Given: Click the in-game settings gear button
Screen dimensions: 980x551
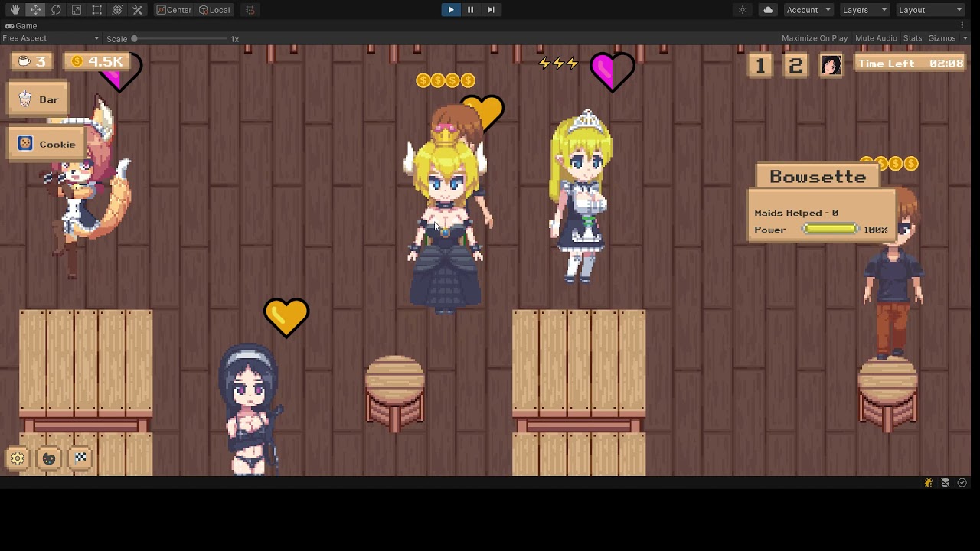Looking at the screenshot, I should coord(18,458).
